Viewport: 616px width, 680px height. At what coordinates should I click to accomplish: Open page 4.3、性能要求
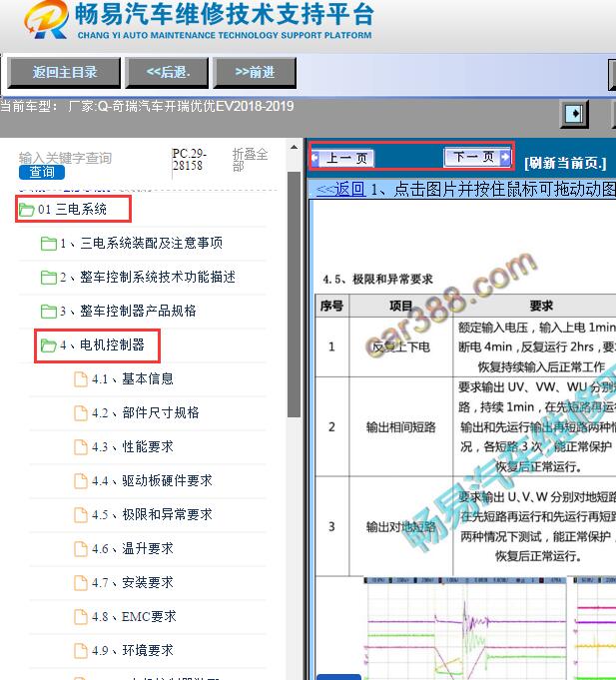(x=133, y=446)
